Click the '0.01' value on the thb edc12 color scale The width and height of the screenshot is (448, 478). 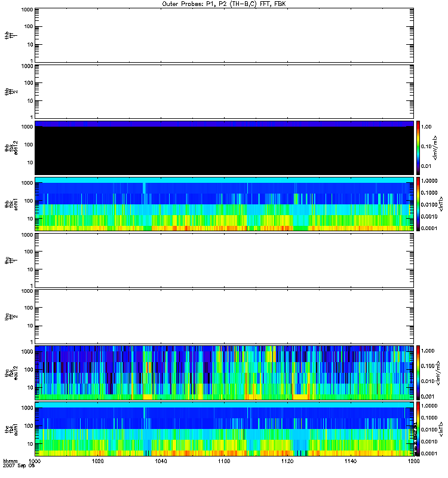(x=426, y=166)
